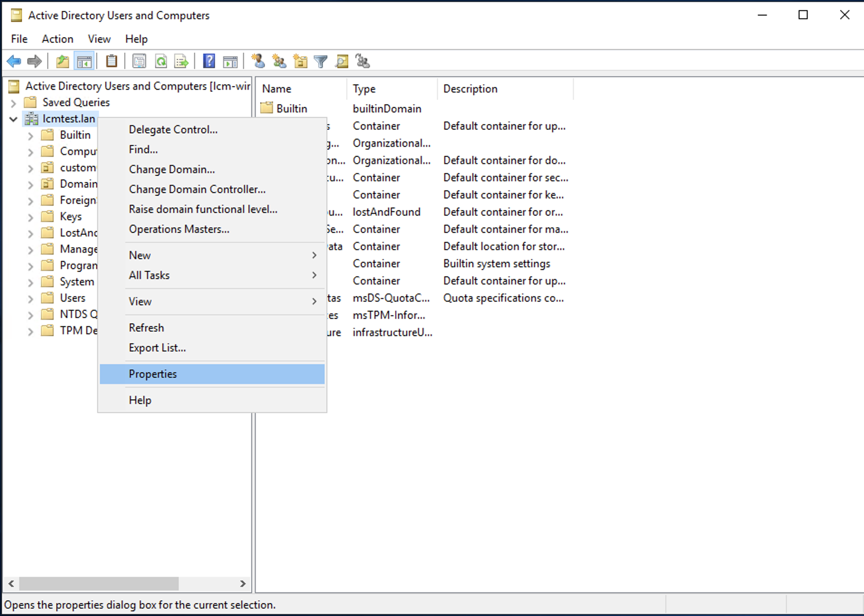864x616 pixels.
Task: Open the Action menu
Action: pos(58,39)
